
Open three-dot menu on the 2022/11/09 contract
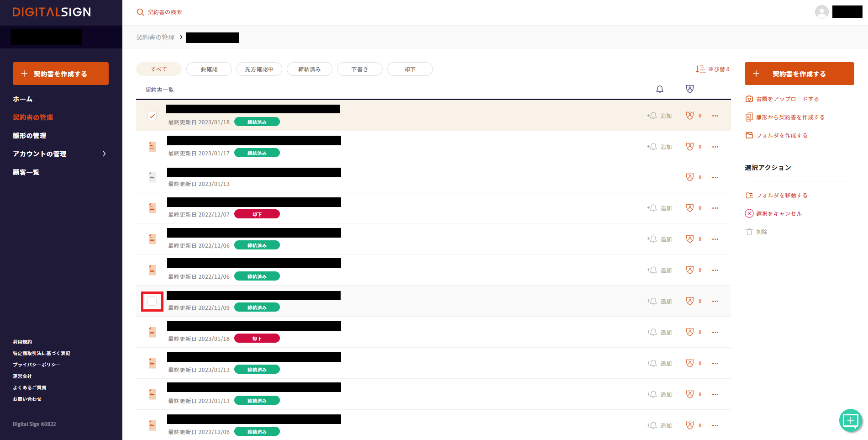click(715, 301)
